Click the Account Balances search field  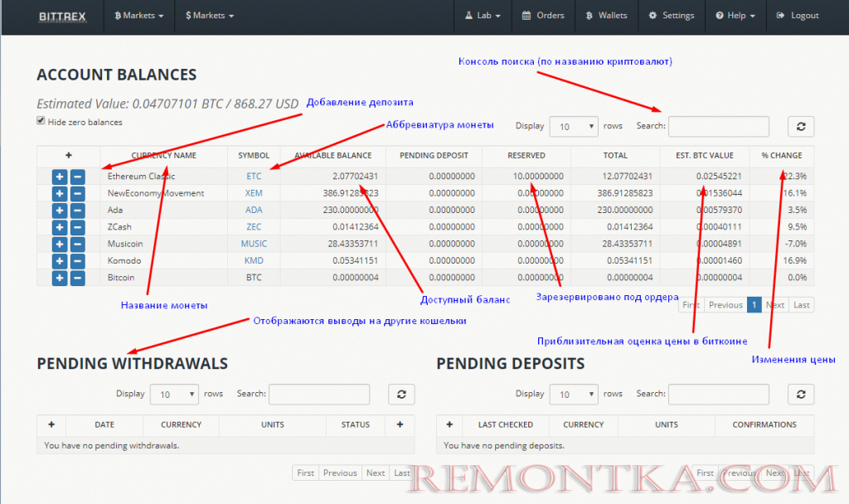719,126
